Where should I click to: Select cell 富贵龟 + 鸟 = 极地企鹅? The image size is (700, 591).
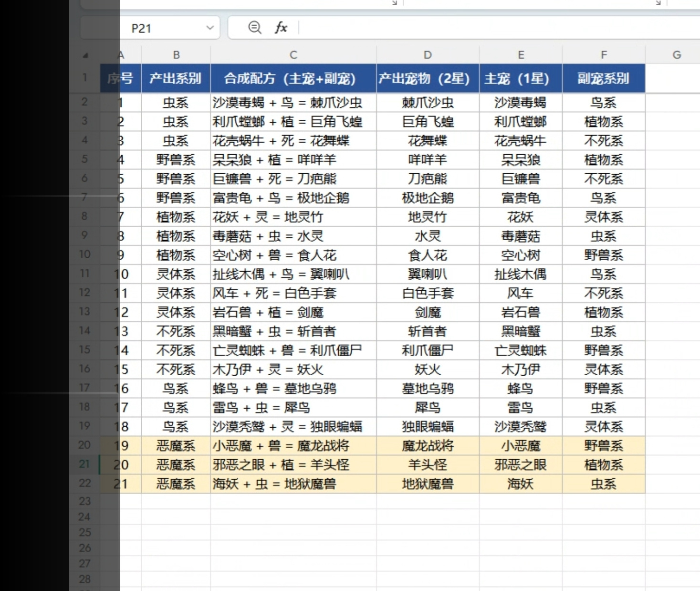pyautogui.click(x=293, y=198)
